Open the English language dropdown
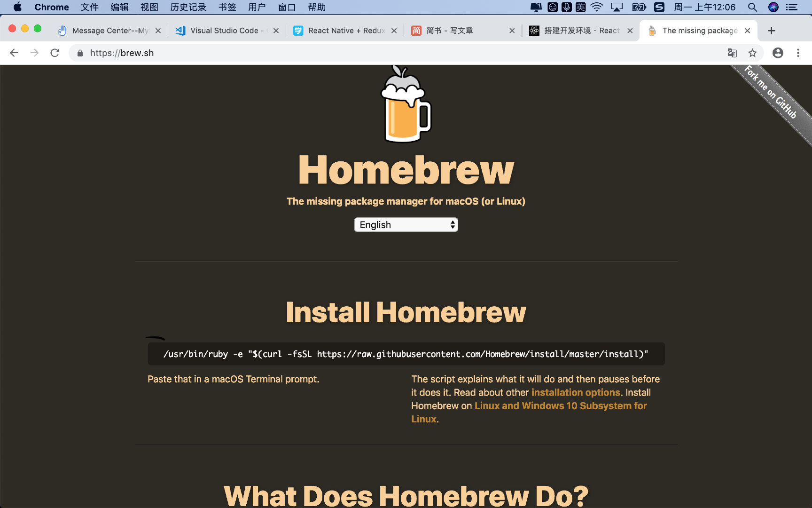812x508 pixels. click(x=406, y=225)
